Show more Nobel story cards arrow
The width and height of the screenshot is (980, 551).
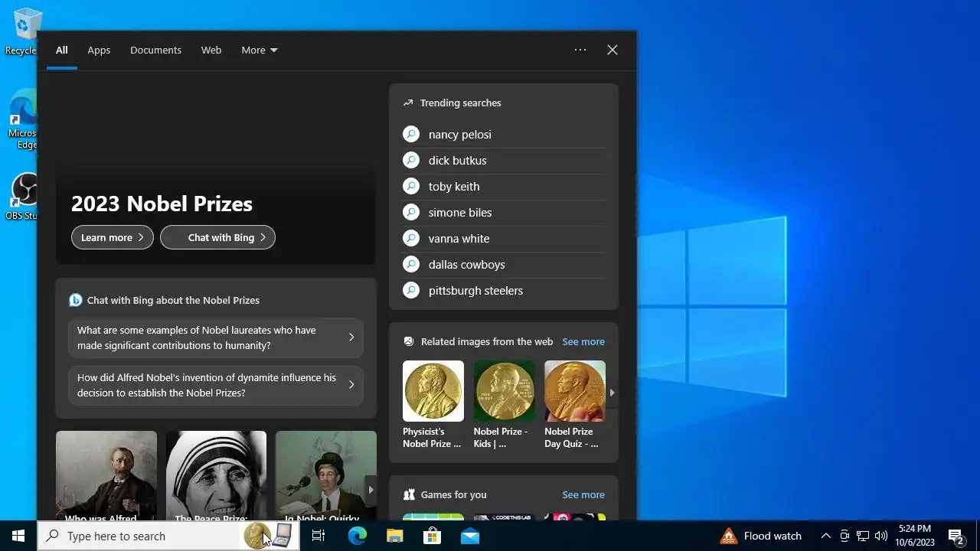tap(371, 489)
